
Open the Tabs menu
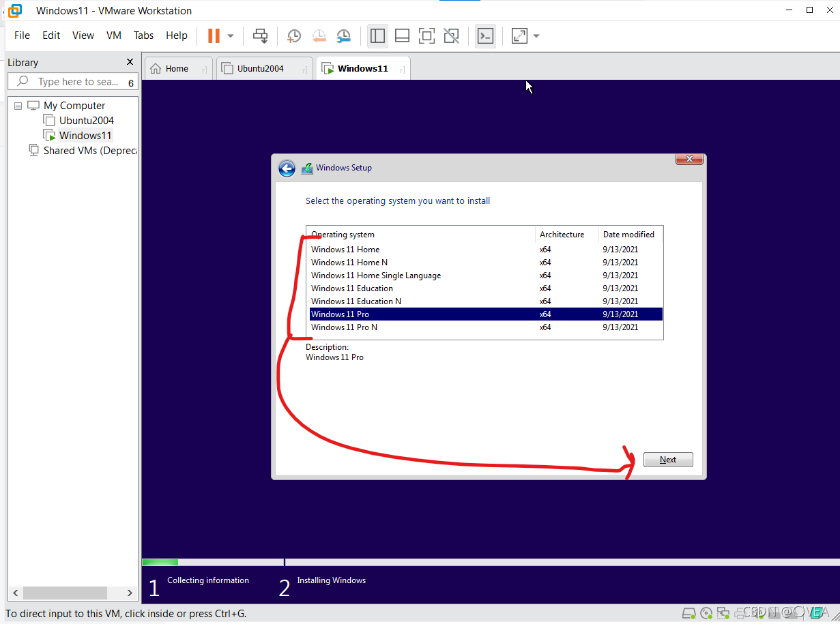143,35
